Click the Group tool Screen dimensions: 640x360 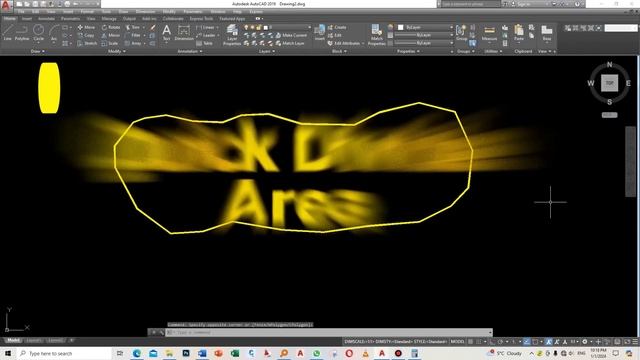[461, 32]
